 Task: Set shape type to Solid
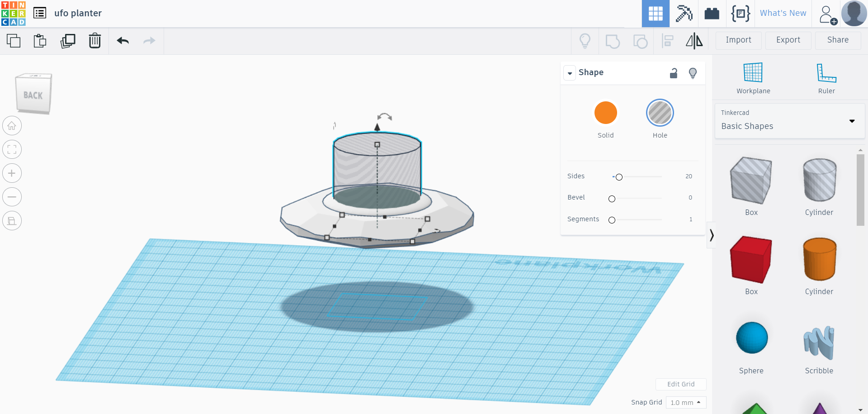[x=606, y=113]
